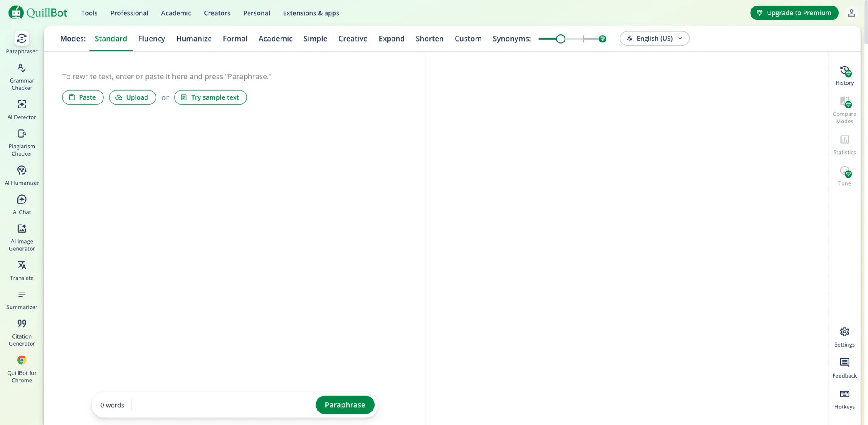Screen dimensions: 868x425
Task: Open the AI Detector tool
Action: click(22, 109)
